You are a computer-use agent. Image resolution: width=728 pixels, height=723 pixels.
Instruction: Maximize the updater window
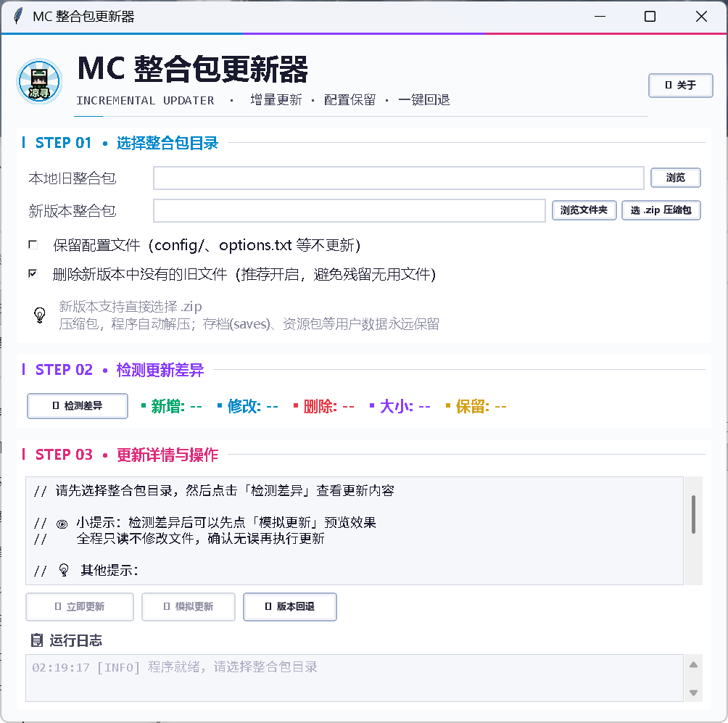tap(650, 16)
